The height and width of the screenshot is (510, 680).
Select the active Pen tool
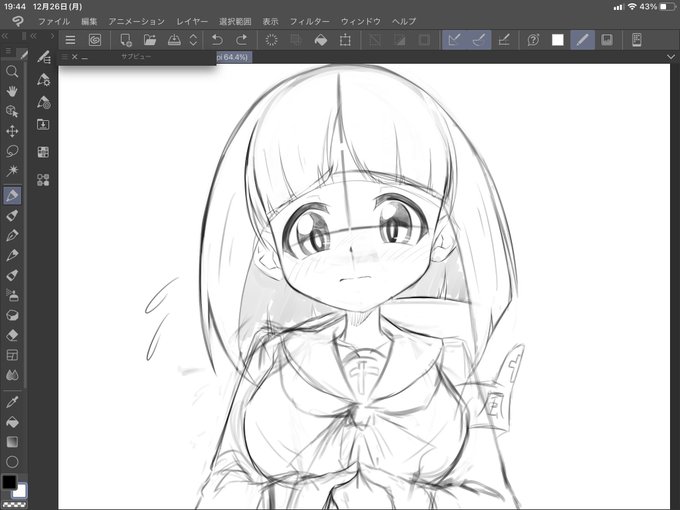12,196
